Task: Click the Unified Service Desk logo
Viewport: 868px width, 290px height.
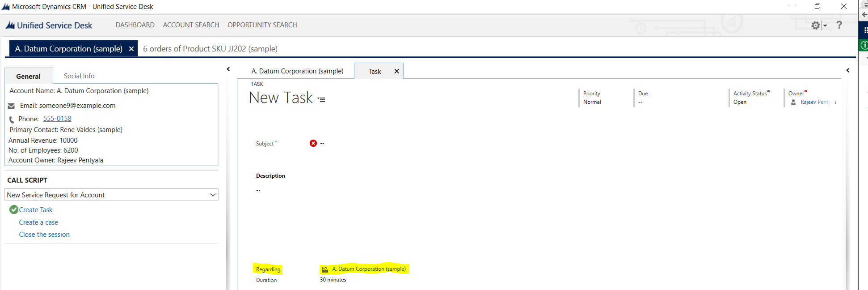Action: [48, 26]
